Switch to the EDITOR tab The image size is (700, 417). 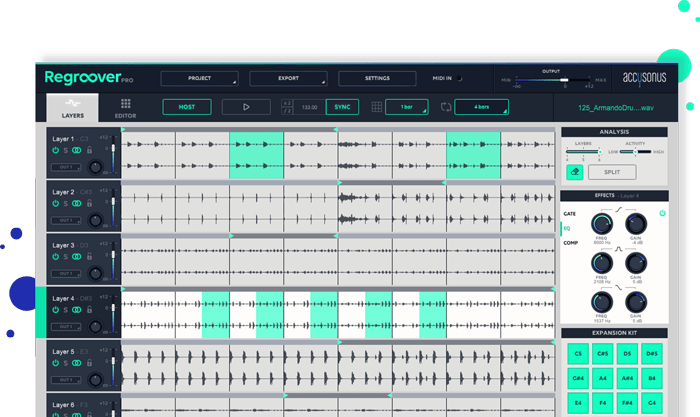[125, 108]
